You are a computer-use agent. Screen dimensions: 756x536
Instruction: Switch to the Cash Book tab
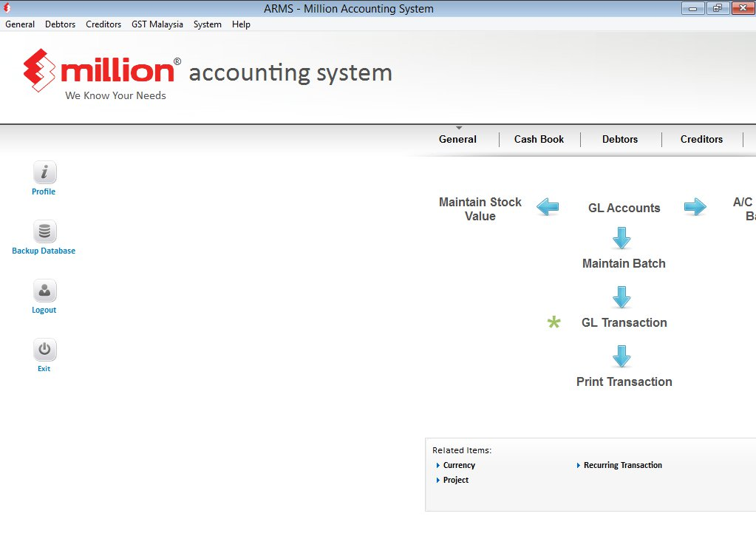tap(539, 140)
